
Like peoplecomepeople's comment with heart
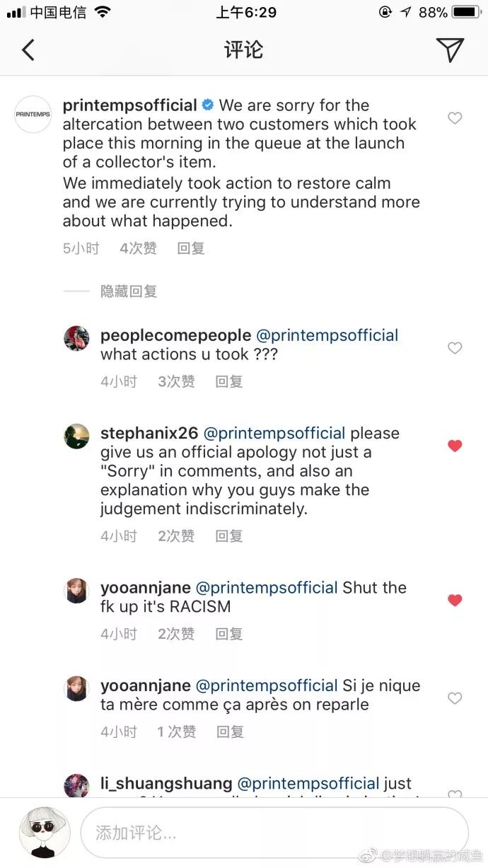pyautogui.click(x=455, y=347)
